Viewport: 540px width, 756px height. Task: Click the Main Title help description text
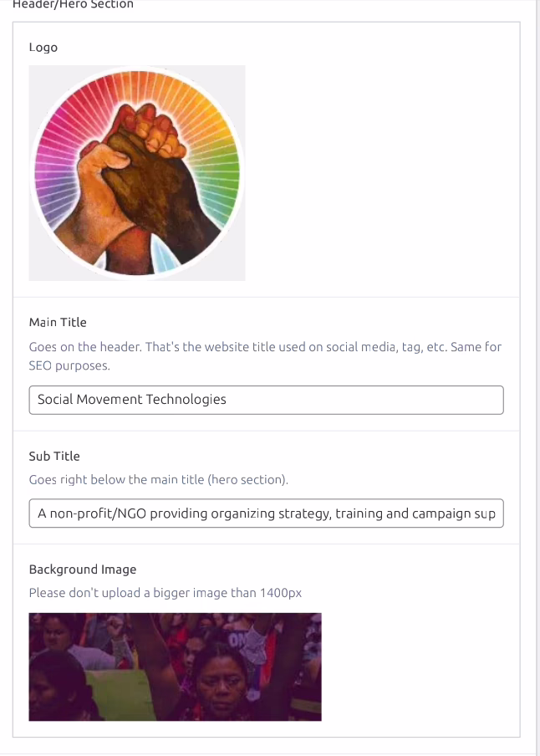[265, 346]
